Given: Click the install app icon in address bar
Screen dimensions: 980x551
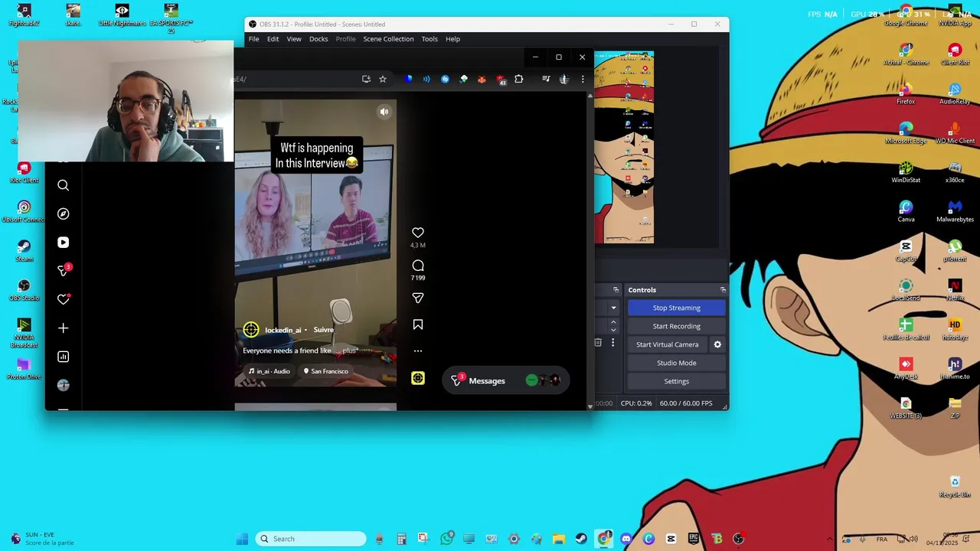Looking at the screenshot, I should pyautogui.click(x=366, y=79).
